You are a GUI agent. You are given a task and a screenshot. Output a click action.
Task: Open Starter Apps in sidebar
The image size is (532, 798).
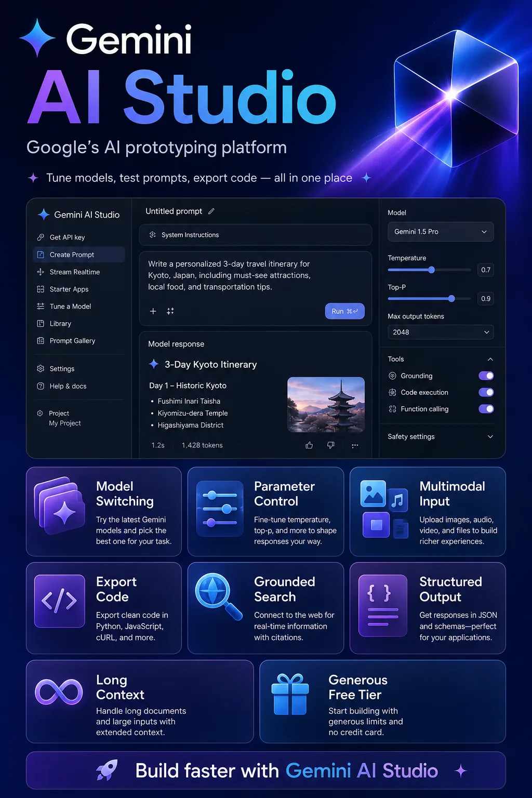tap(79, 289)
